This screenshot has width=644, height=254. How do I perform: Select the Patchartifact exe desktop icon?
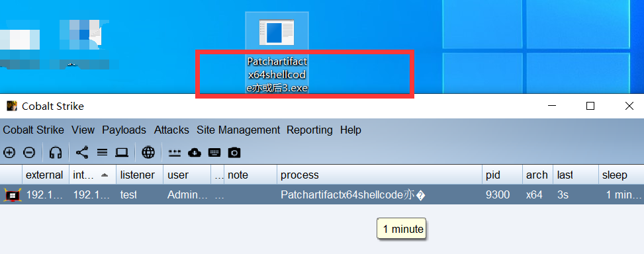tap(277, 52)
